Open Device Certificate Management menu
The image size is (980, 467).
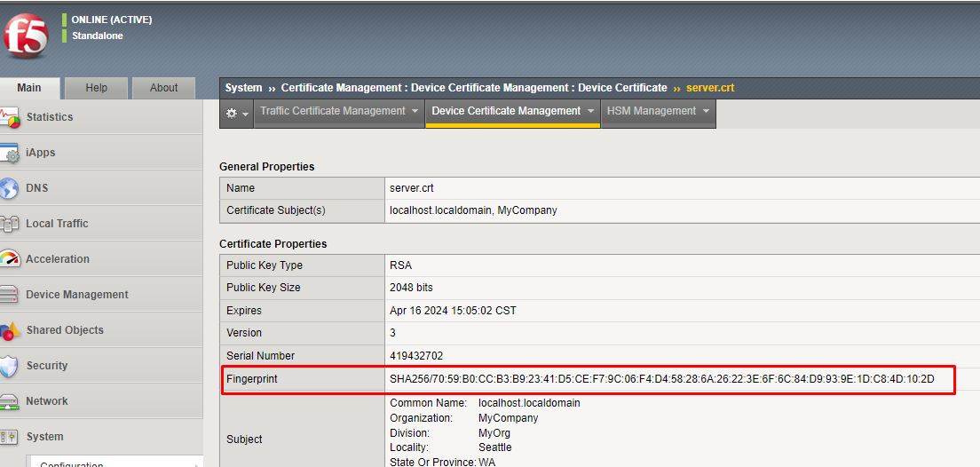(512, 112)
